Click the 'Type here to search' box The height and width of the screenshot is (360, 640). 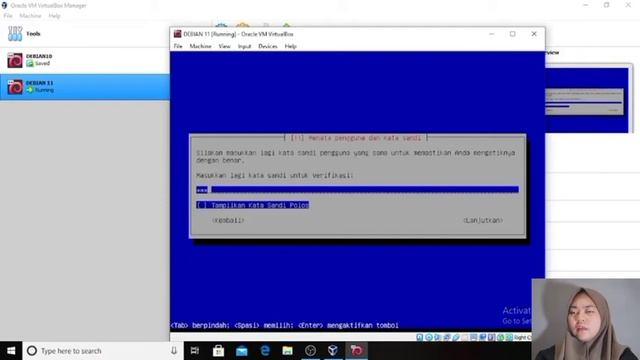coord(102,351)
